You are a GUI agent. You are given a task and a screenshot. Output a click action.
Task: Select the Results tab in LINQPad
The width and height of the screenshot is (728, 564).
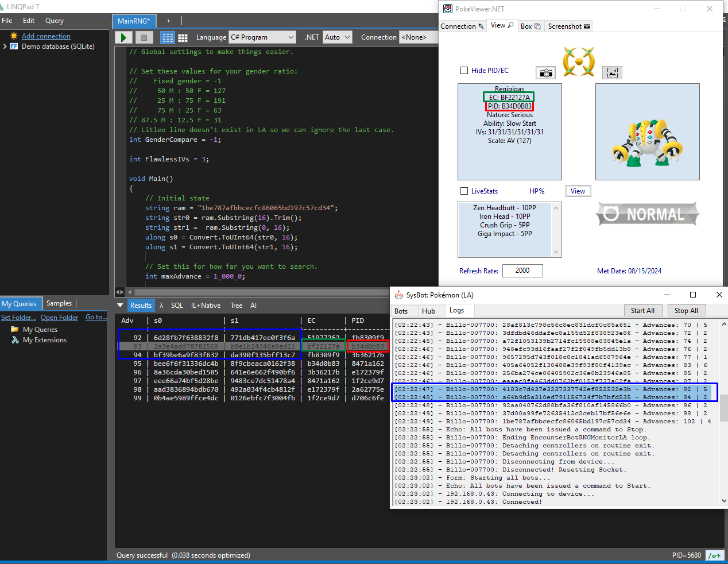(x=141, y=306)
